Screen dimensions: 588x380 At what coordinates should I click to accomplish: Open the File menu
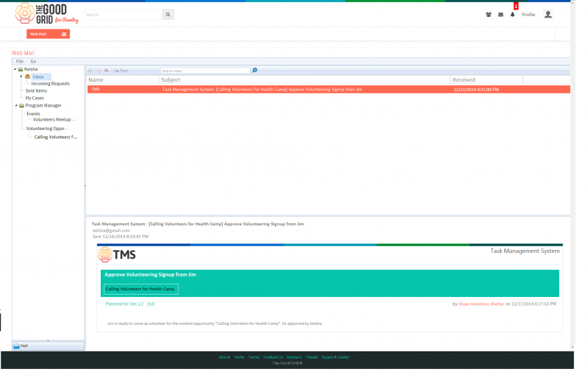tap(20, 62)
